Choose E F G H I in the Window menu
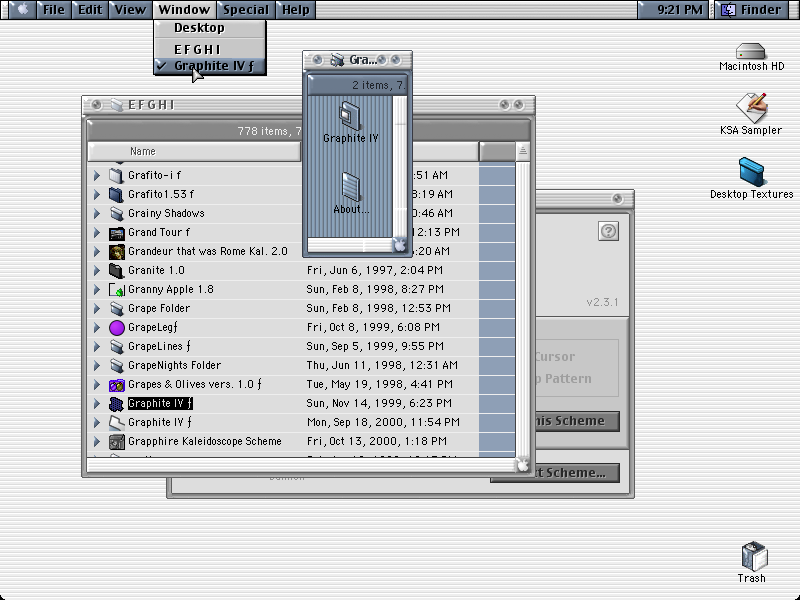This screenshot has width=800, height=600. (x=210, y=49)
